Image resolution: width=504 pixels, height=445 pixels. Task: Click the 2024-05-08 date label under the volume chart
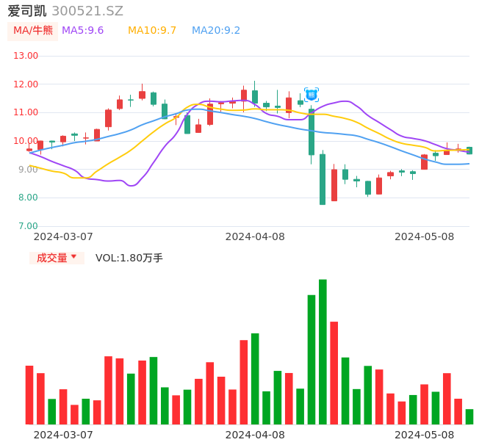(425, 435)
